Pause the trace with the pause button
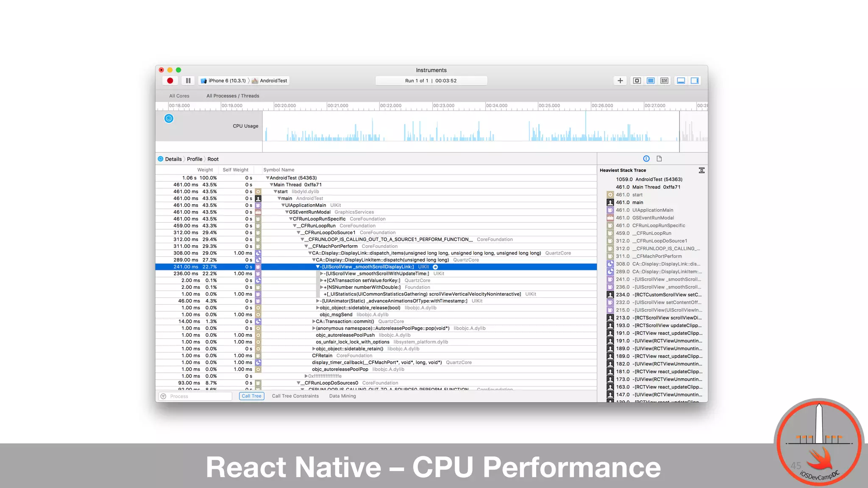Screen dimensions: 868x488 188,81
